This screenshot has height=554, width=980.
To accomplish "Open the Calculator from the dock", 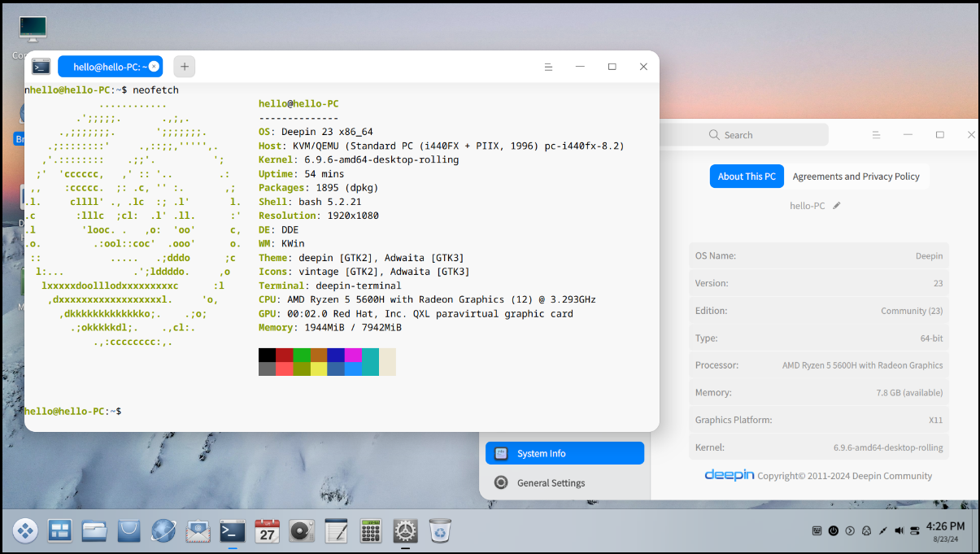I will point(371,530).
